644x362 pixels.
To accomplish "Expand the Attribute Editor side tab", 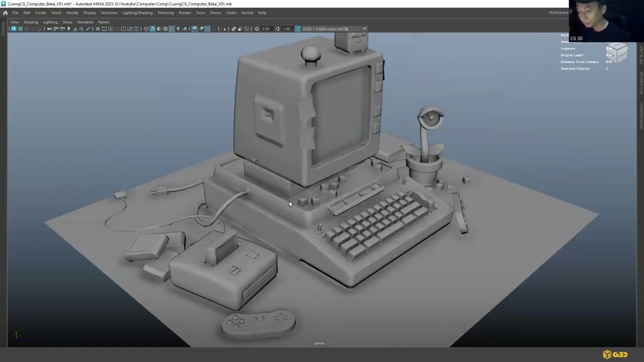I will click(641, 115).
